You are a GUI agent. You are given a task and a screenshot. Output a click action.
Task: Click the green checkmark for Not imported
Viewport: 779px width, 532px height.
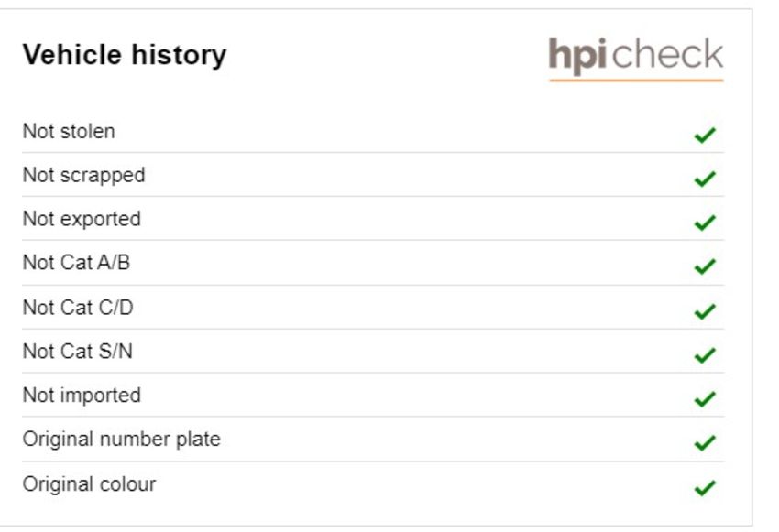coord(705,399)
